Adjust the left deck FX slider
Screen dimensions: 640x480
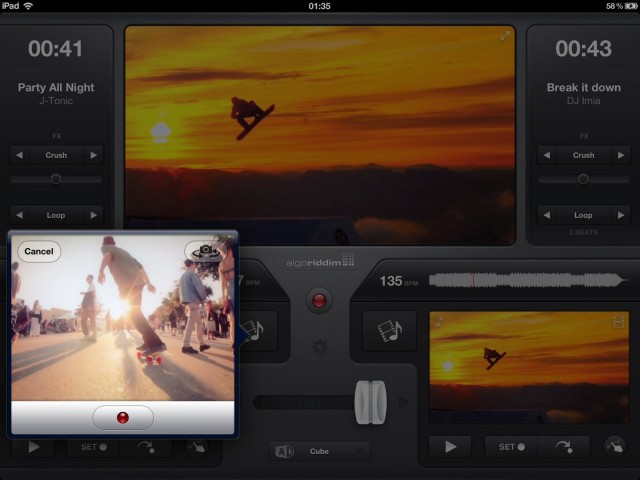click(x=56, y=179)
